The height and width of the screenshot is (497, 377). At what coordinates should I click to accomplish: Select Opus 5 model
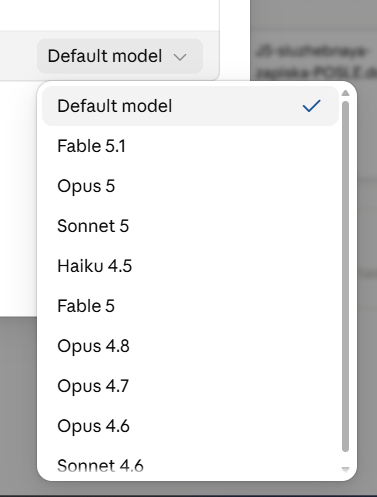click(x=190, y=186)
